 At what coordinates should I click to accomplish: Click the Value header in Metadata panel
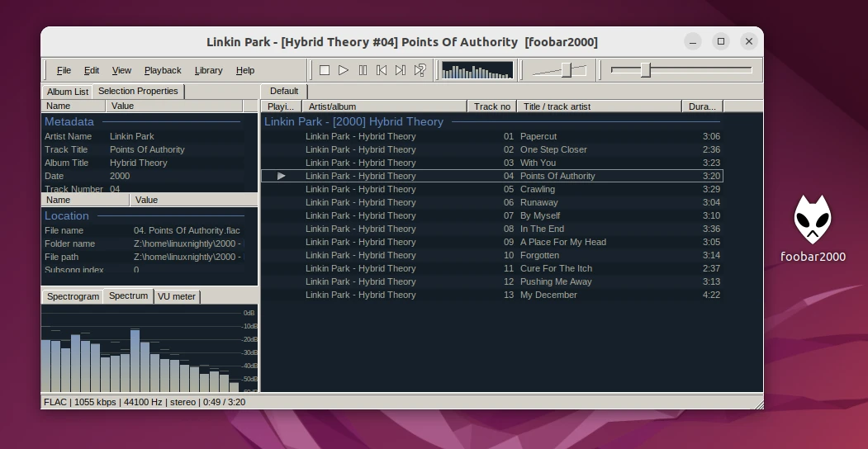173,106
